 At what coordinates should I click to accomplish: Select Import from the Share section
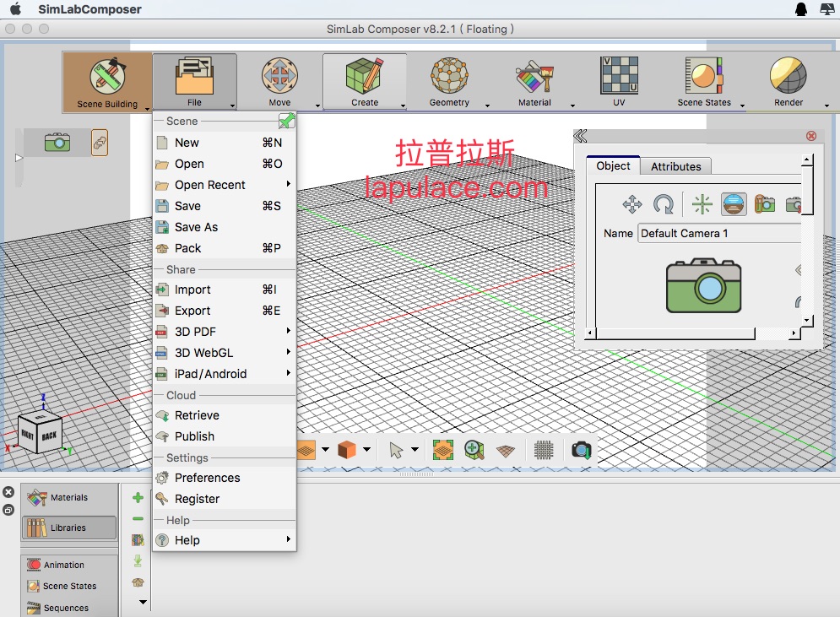tap(225, 290)
